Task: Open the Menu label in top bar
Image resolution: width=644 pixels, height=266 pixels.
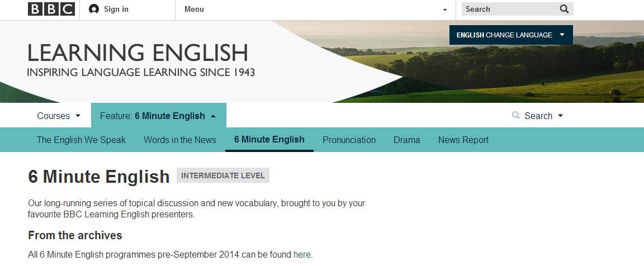Action: (195, 9)
